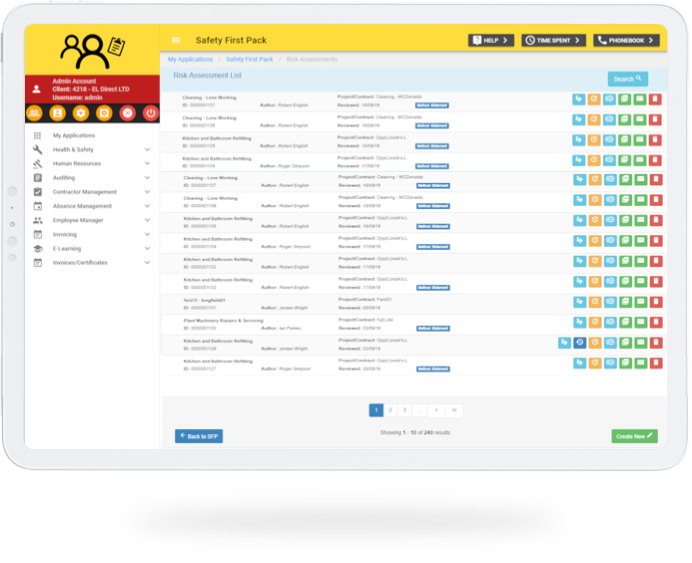Click the green email icon in first row
This screenshot has width=692, height=563.
[x=640, y=99]
